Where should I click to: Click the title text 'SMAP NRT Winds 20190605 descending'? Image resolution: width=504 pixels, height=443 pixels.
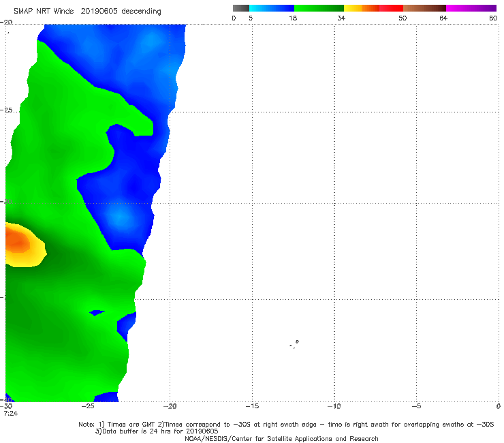(x=87, y=12)
